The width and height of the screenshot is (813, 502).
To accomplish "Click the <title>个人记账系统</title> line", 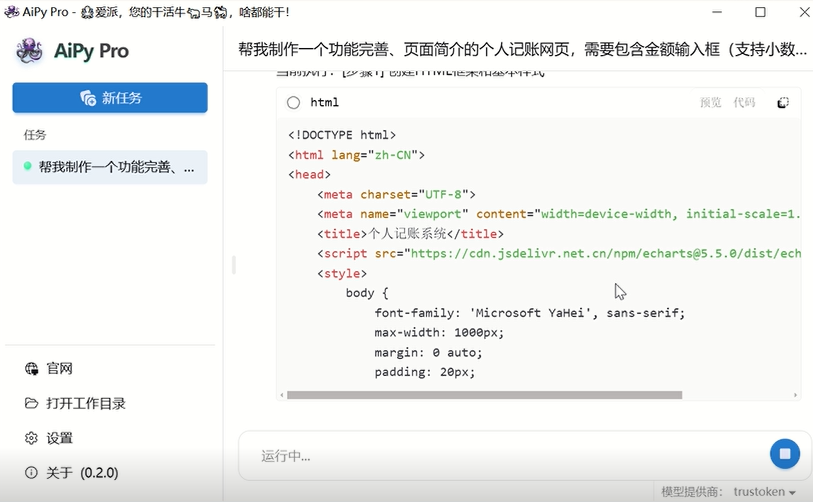I will tap(410, 234).
